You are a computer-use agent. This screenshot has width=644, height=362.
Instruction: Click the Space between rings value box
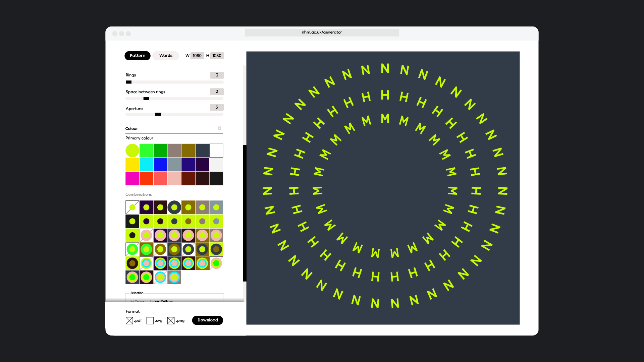pyautogui.click(x=217, y=92)
